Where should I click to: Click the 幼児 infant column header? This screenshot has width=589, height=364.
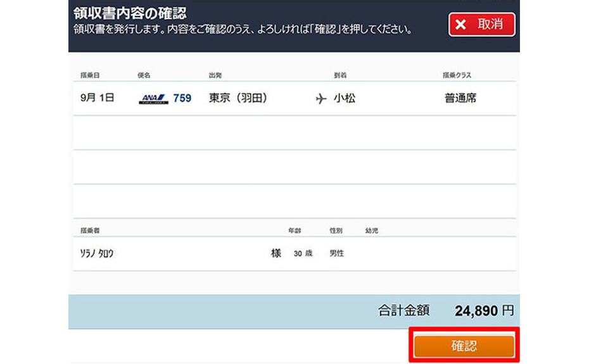coord(371,231)
